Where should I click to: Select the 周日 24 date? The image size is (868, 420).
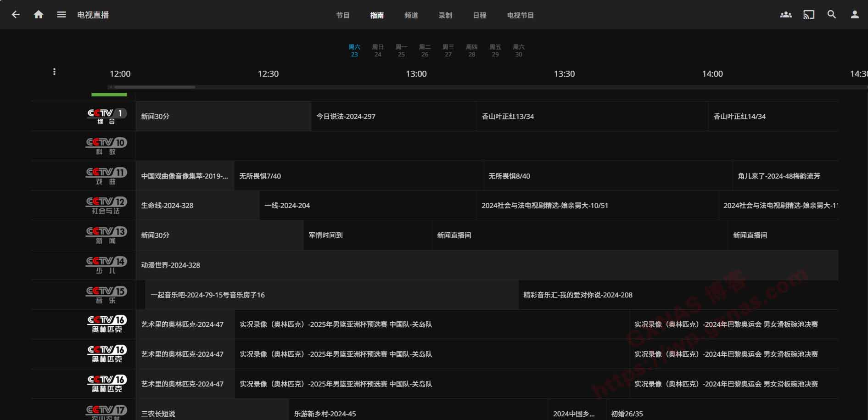click(378, 50)
